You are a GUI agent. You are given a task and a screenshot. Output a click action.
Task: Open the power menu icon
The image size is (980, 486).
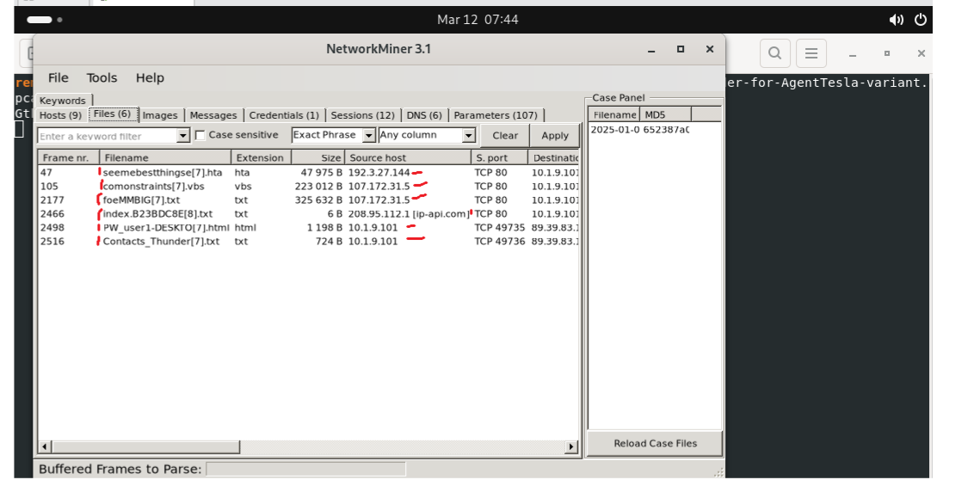(x=920, y=20)
